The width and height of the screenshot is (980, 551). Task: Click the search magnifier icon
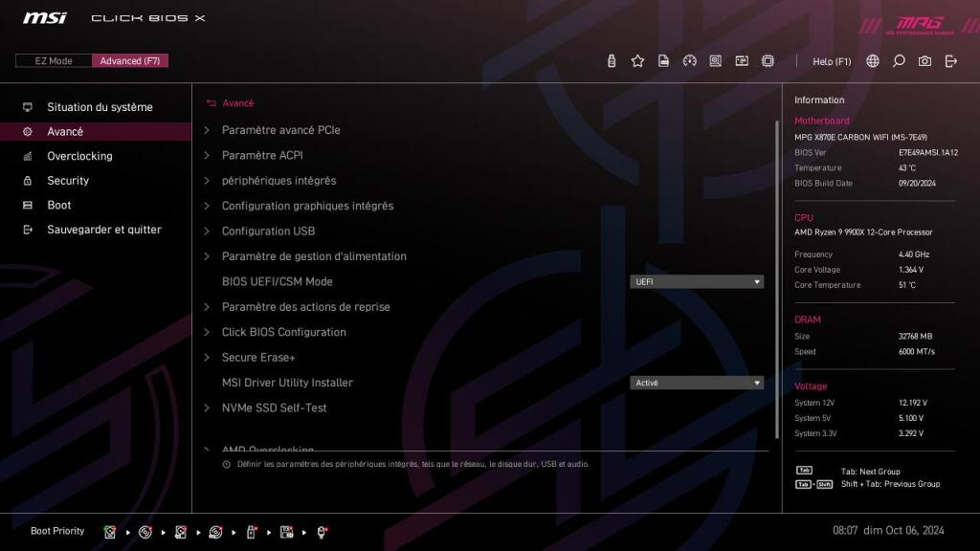pos(898,60)
